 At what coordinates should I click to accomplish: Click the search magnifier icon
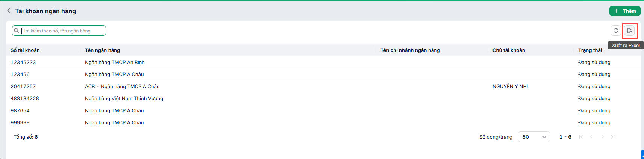coord(17,31)
